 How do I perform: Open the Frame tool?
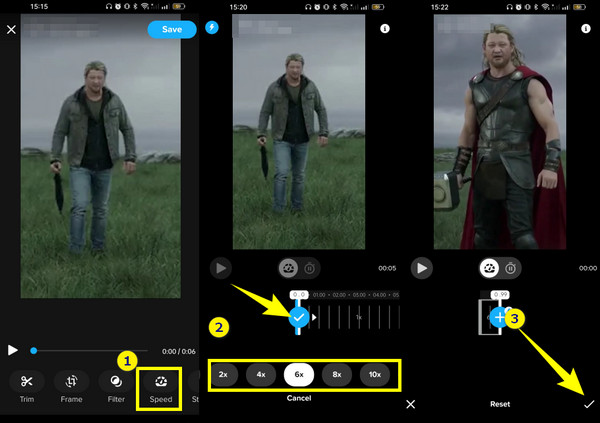click(72, 387)
